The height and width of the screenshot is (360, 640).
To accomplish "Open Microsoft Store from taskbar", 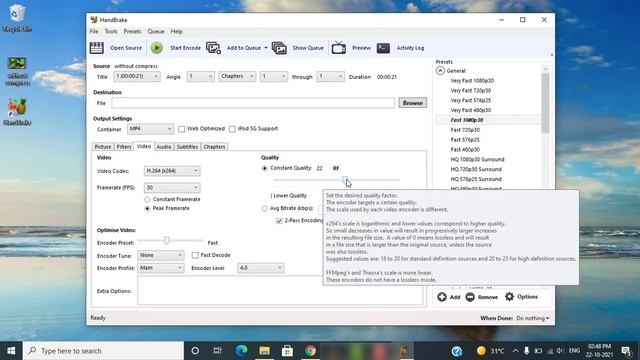I will [x=287, y=351].
